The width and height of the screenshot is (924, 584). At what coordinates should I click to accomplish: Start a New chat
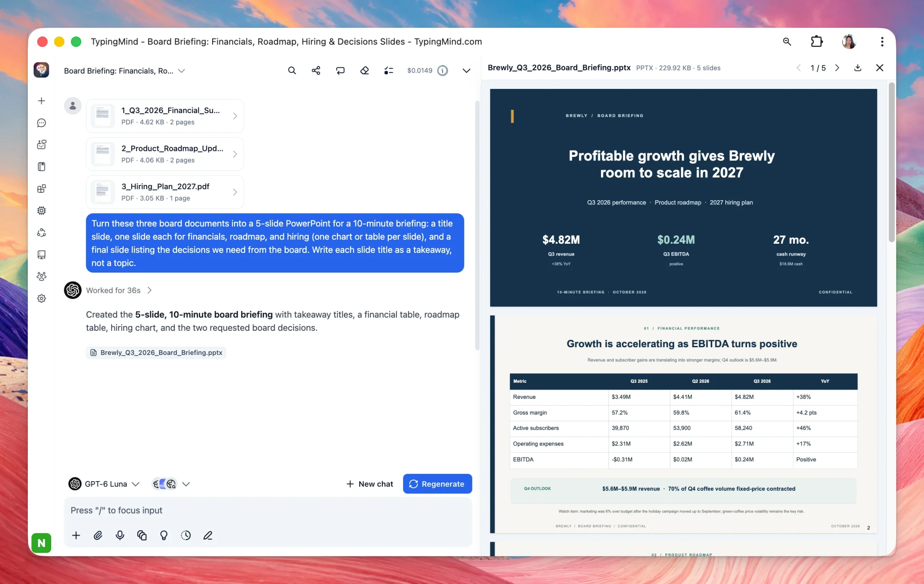[370, 484]
